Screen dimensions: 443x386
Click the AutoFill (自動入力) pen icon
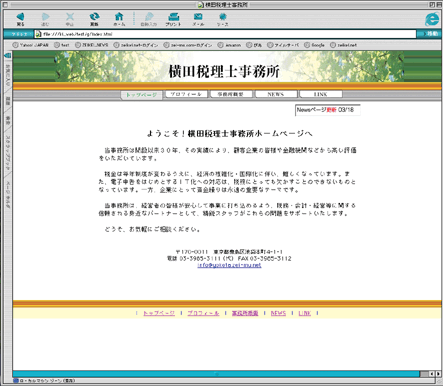click(x=149, y=17)
